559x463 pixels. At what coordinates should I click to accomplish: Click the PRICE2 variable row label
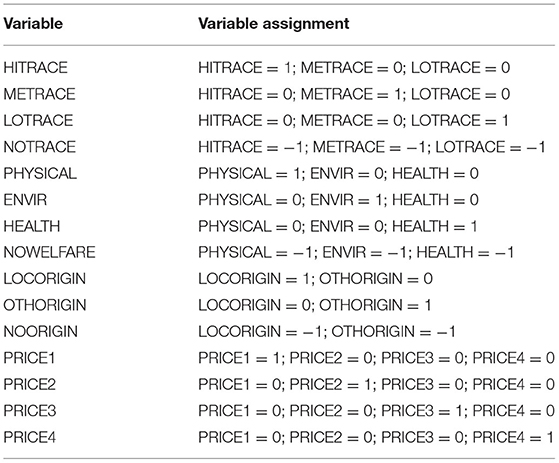coord(30,384)
